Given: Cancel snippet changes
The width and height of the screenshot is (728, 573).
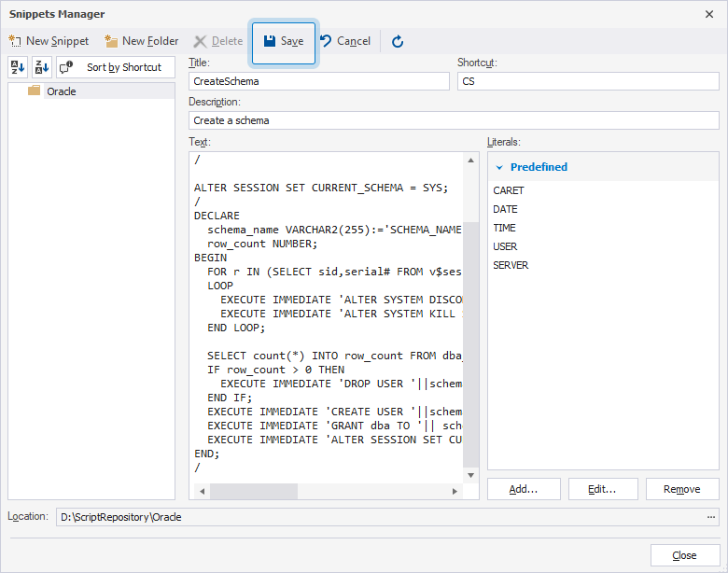Looking at the screenshot, I should click(345, 41).
